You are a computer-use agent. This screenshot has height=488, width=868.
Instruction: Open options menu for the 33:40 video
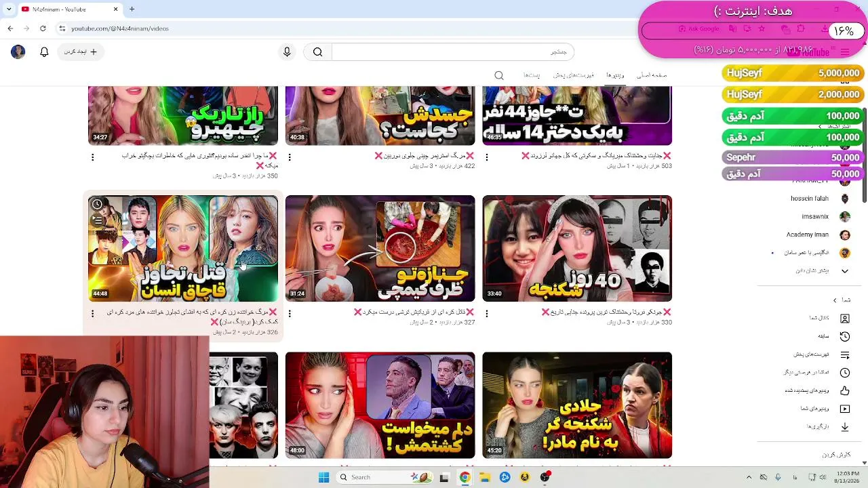487,314
